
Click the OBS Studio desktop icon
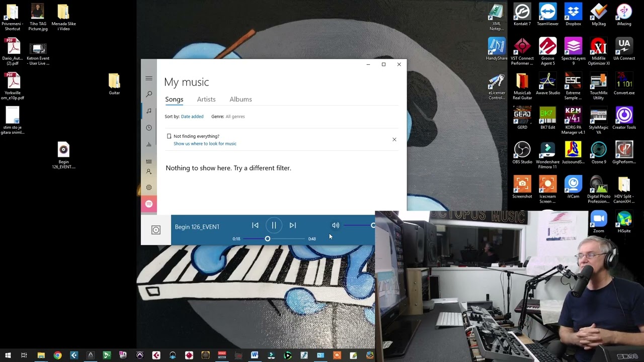tap(522, 153)
